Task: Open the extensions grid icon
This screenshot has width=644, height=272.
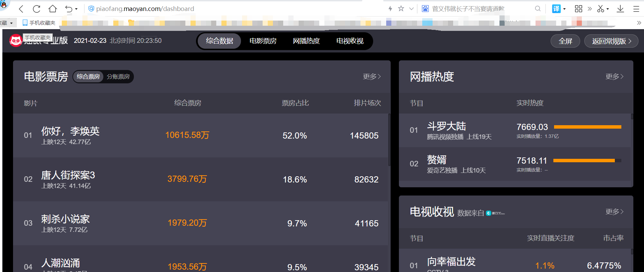Action: (578, 9)
